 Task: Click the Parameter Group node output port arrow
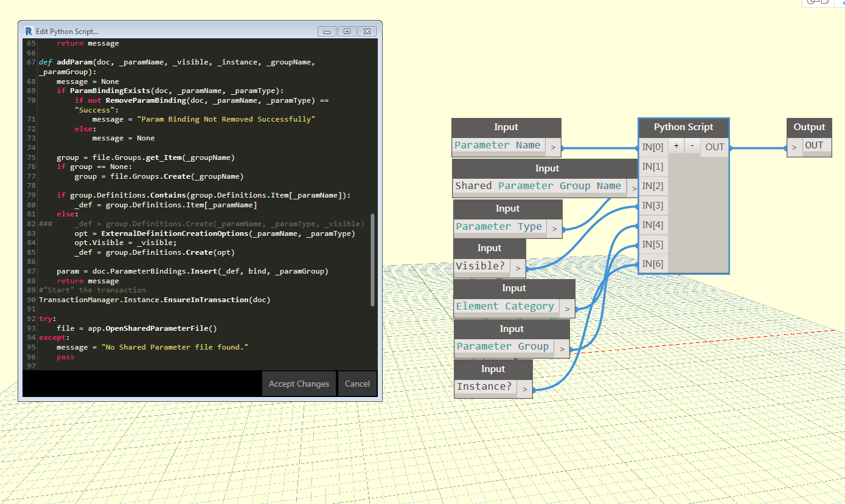coord(562,348)
